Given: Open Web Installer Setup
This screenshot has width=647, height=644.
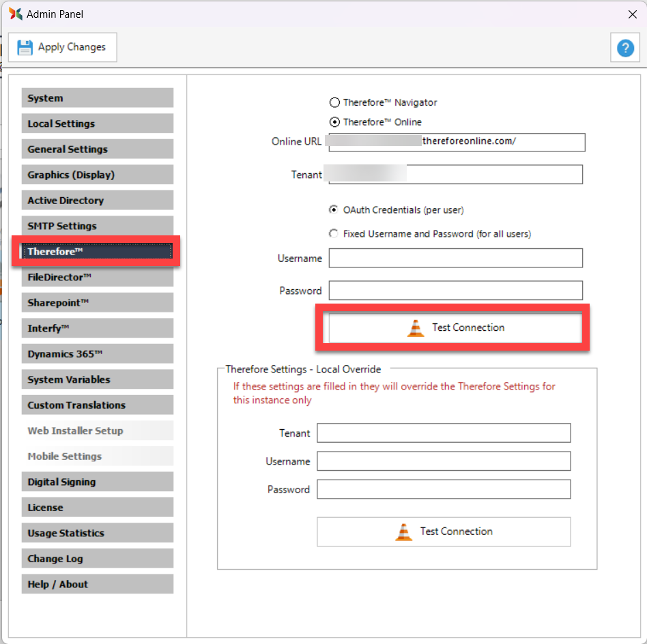Looking at the screenshot, I should click(x=98, y=430).
